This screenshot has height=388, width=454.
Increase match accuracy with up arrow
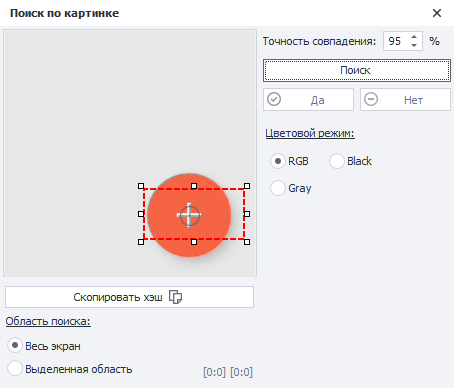[414, 37]
